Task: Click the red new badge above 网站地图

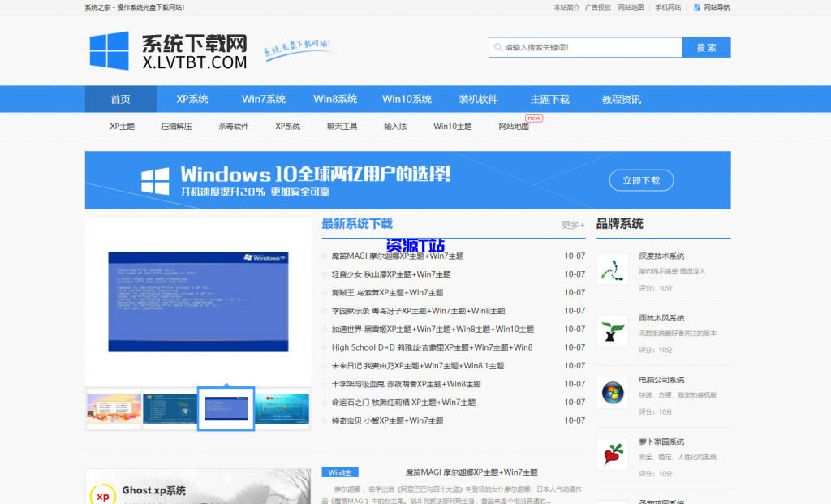Action: coord(535,118)
